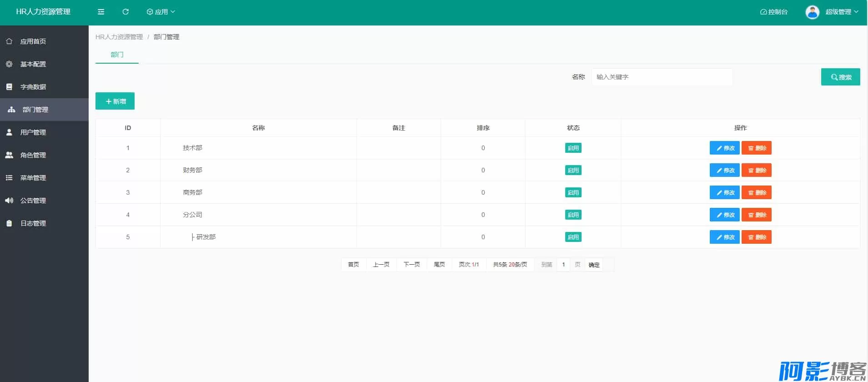Image resolution: width=868 pixels, height=382 pixels.
Task: Delete the 分公司 row with 删除
Action: pyautogui.click(x=756, y=215)
